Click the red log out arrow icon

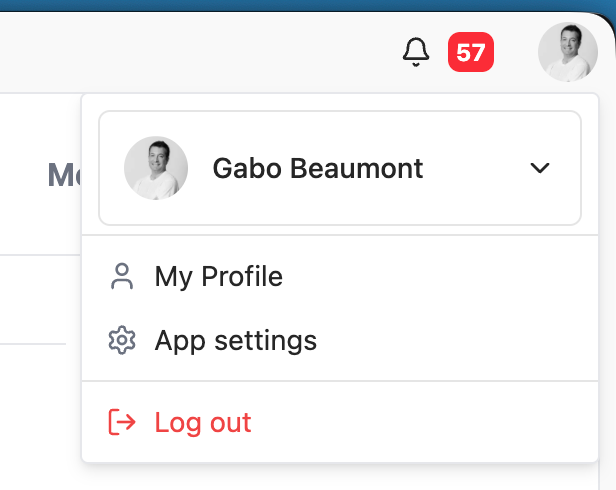[122, 422]
